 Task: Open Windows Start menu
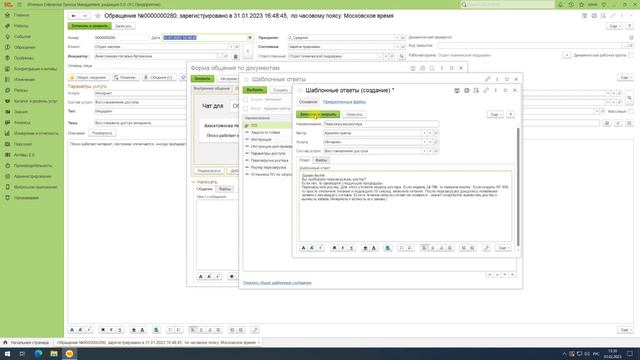[7, 353]
